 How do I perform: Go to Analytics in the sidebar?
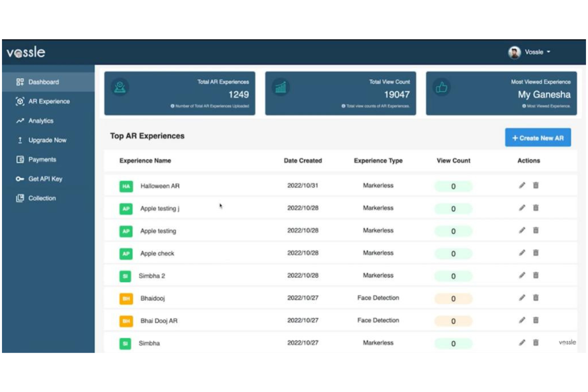coord(41,121)
